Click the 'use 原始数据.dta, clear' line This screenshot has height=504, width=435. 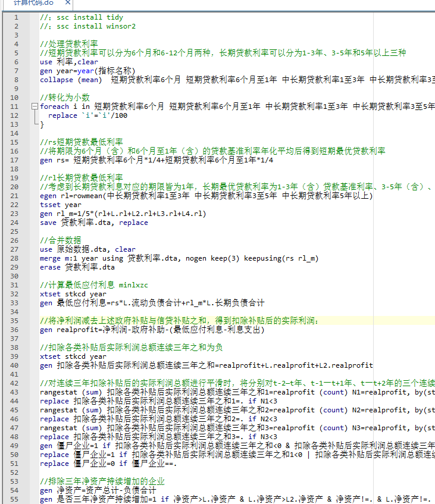click(87, 249)
